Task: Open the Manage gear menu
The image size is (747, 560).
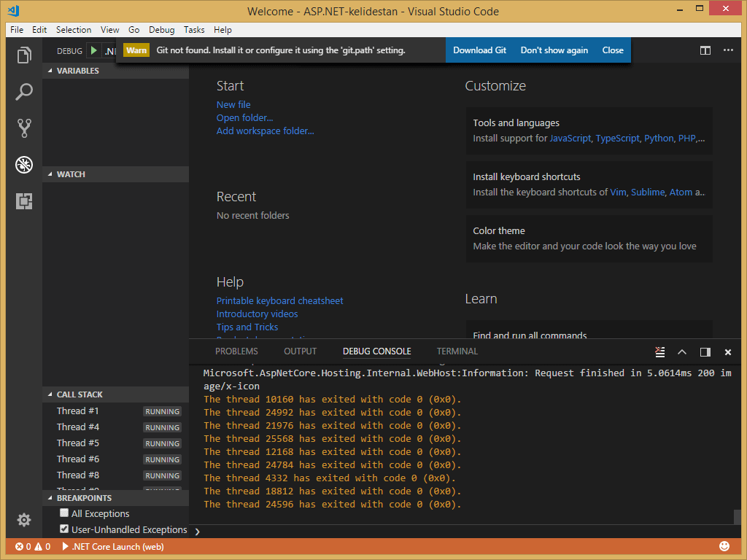Action: click(24, 519)
